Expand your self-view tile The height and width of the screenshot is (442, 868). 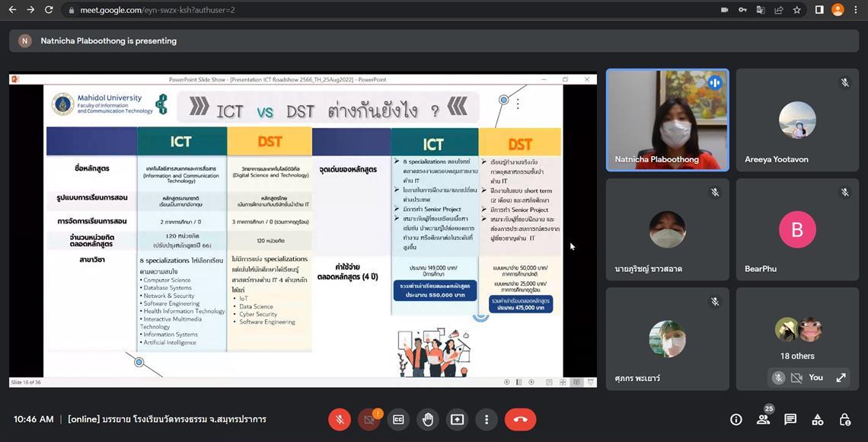click(841, 377)
